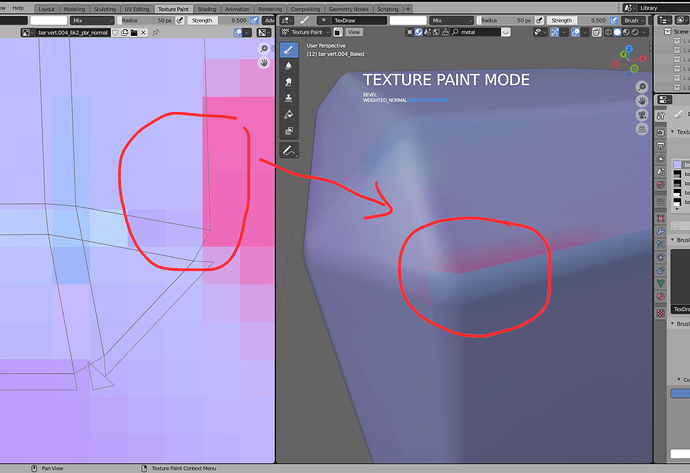Open 3D viewport blend mode Mix dropdown

(451, 20)
